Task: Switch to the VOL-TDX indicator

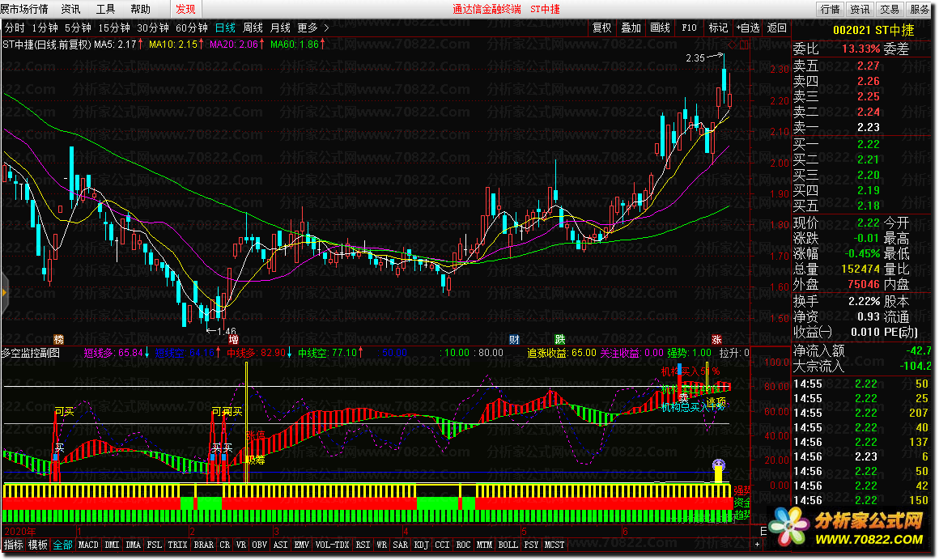Action: pos(332,545)
